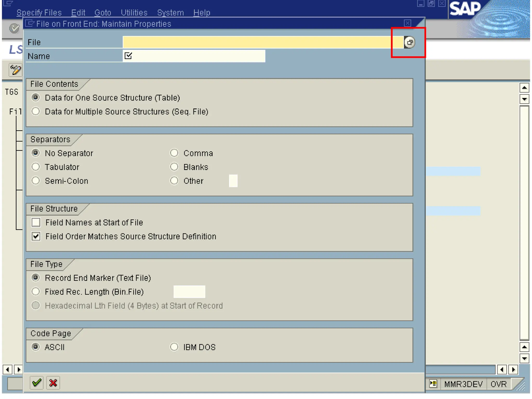Cancel dialog with red X icon
This screenshot has height=399, width=532.
tap(53, 382)
